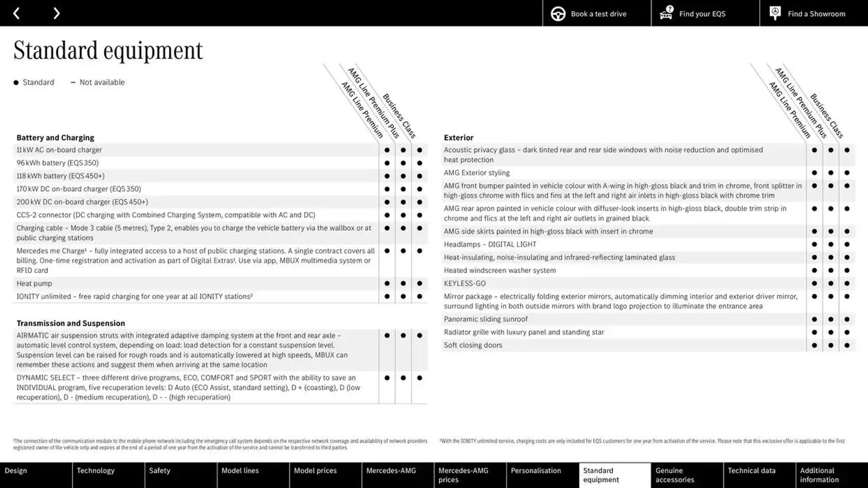Click Standard bullet dot for Soft closing doors
This screenshot has height=488, width=868.
(814, 345)
